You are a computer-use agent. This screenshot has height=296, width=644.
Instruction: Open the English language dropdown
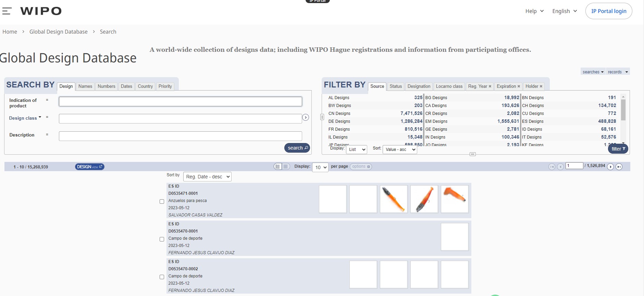(x=565, y=11)
